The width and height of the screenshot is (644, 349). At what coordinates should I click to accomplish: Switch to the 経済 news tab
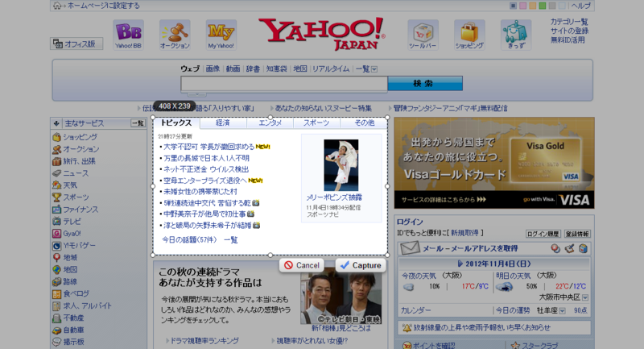coord(223,123)
